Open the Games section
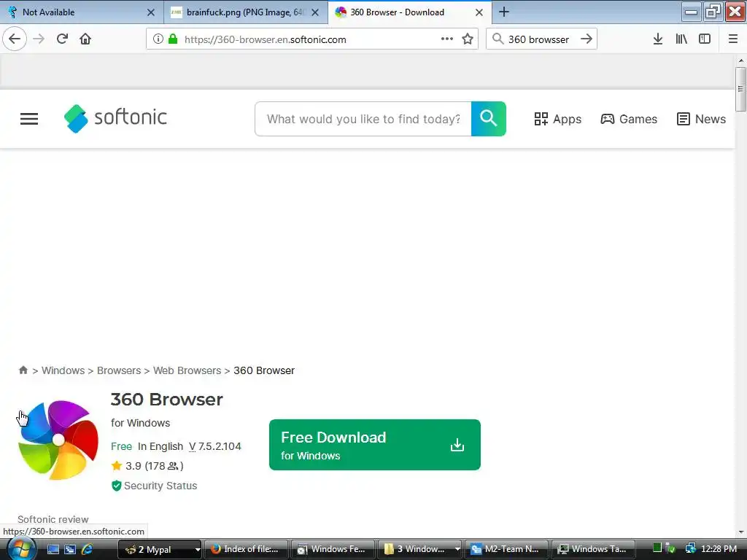The height and width of the screenshot is (560, 747). click(x=628, y=119)
